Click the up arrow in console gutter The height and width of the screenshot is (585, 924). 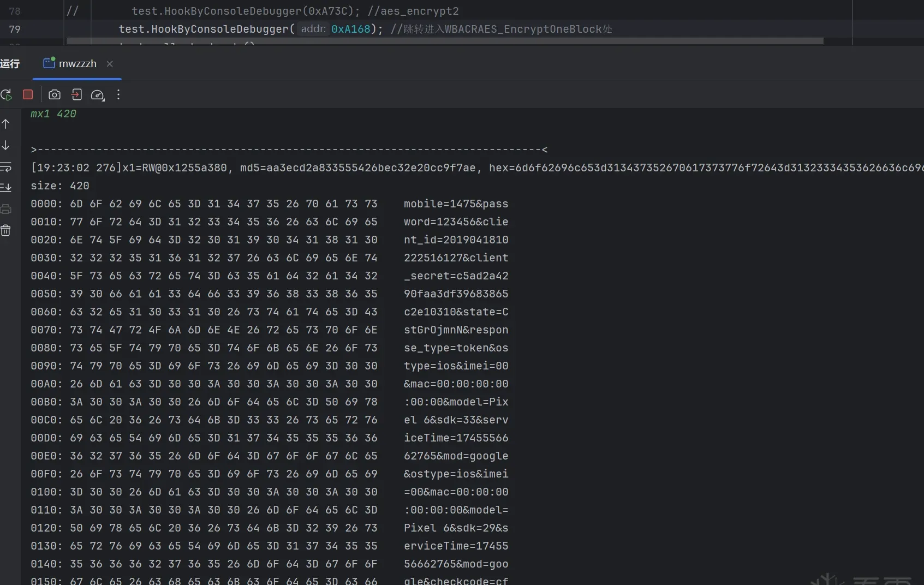(5, 124)
